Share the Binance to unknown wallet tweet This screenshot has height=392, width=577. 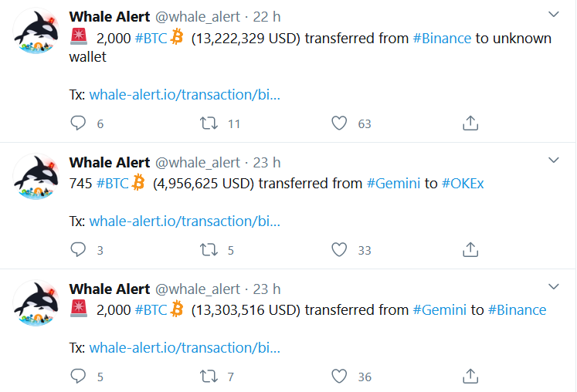(x=470, y=123)
